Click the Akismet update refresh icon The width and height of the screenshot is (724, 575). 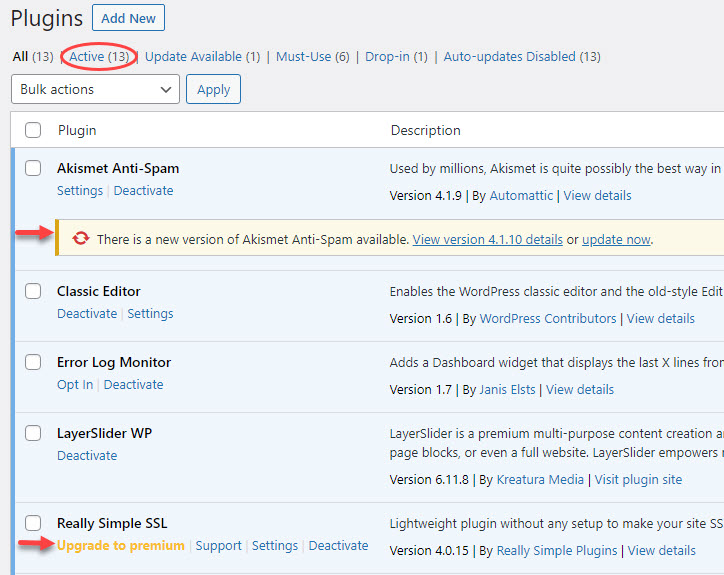point(80,238)
